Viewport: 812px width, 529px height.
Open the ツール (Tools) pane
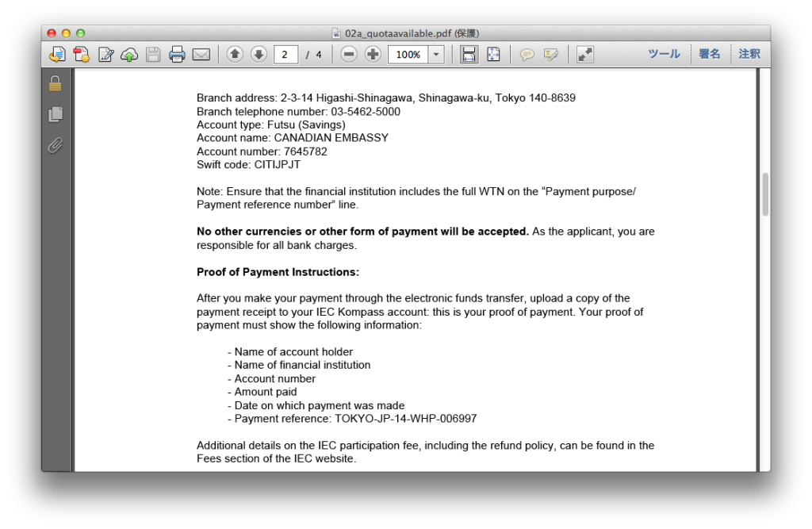click(664, 54)
